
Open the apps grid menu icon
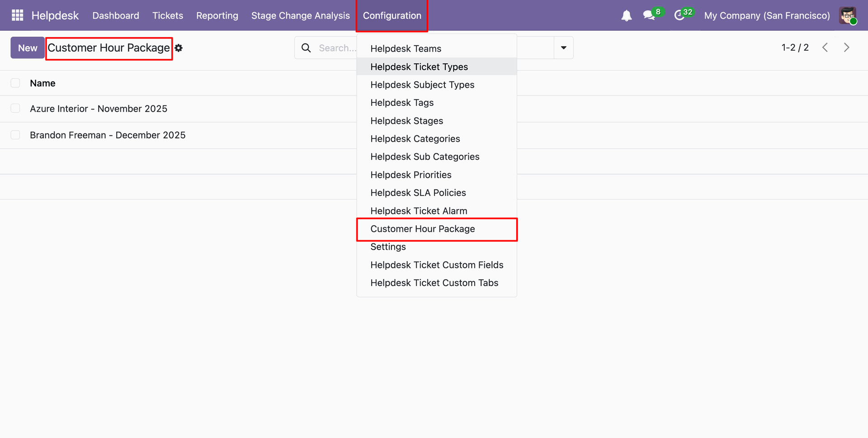17,15
